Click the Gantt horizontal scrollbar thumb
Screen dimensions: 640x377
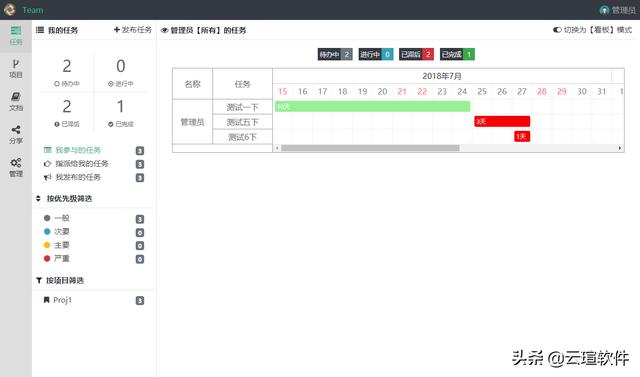[x=370, y=148]
